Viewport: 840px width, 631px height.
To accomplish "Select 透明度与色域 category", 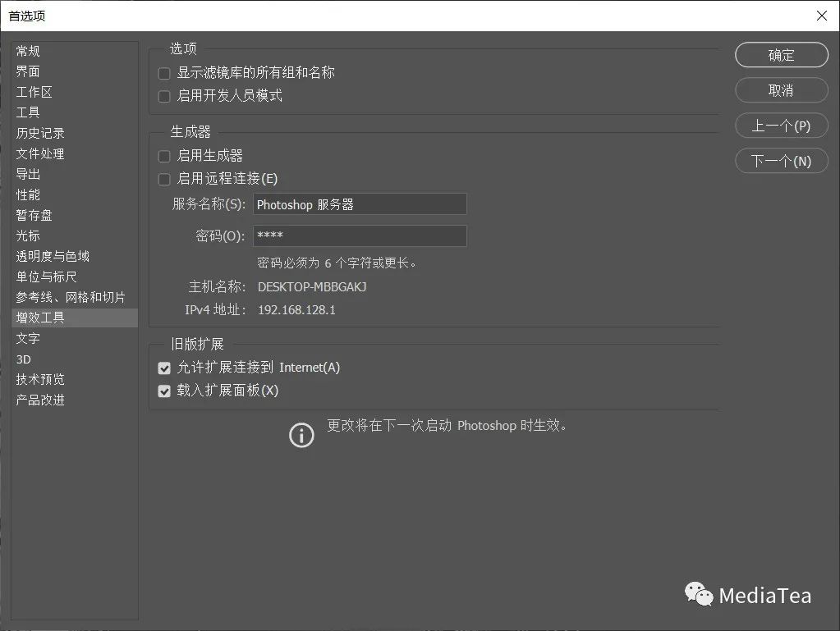I will point(75,256).
